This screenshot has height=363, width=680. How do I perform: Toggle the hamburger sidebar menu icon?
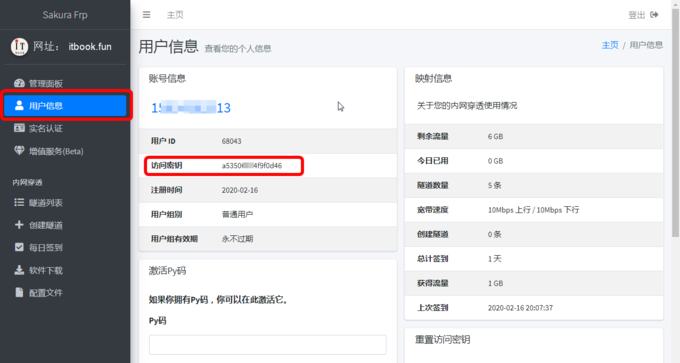(x=147, y=15)
